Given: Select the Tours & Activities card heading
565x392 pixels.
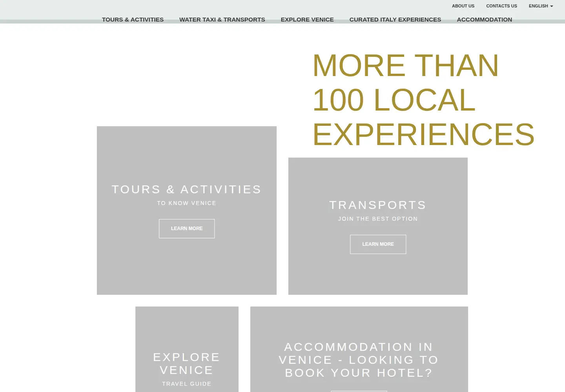Looking at the screenshot, I should coord(187,189).
